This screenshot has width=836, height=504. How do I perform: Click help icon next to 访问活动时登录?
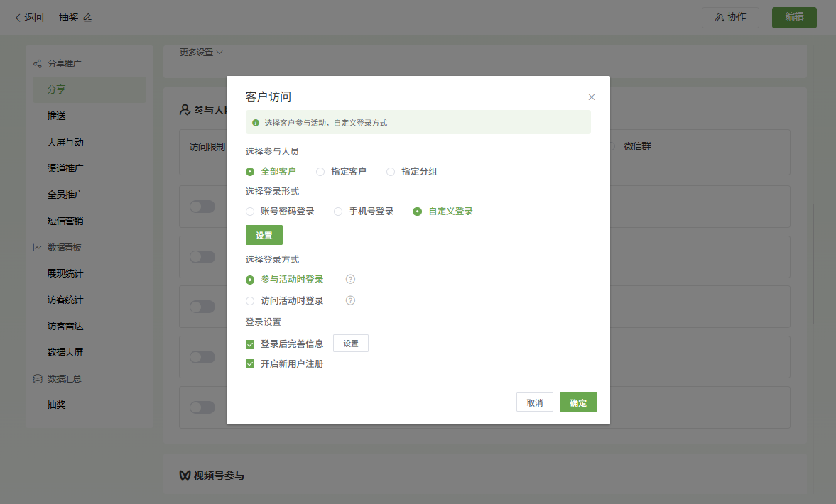point(350,301)
